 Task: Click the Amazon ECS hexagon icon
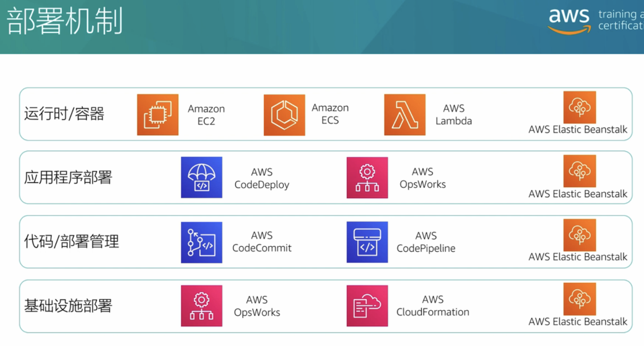click(284, 115)
